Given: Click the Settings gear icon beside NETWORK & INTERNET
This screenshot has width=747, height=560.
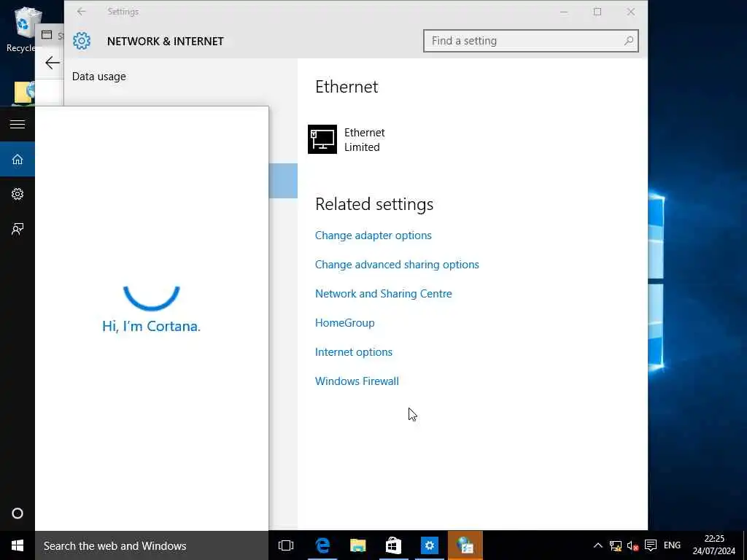Looking at the screenshot, I should tap(82, 41).
